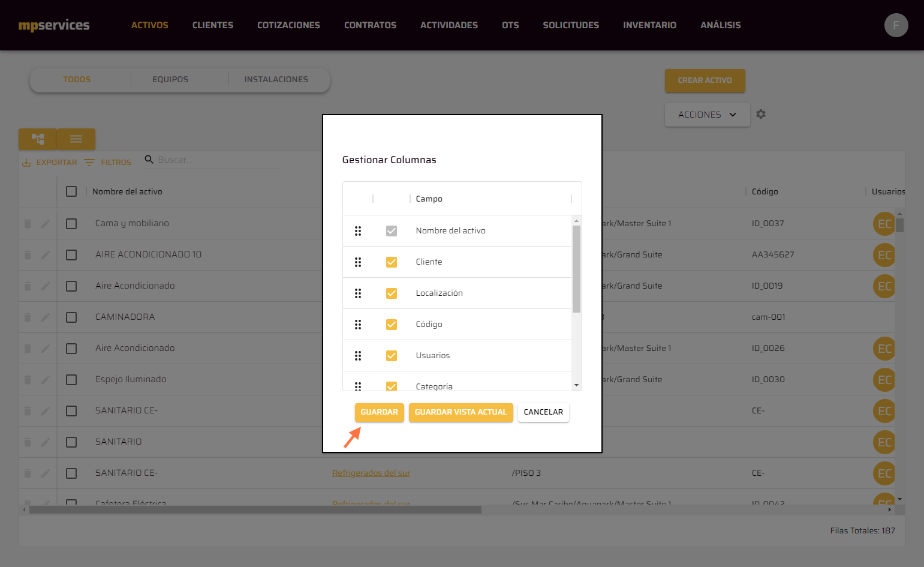Select the Todos tab
This screenshot has height=567, width=924.
[77, 79]
